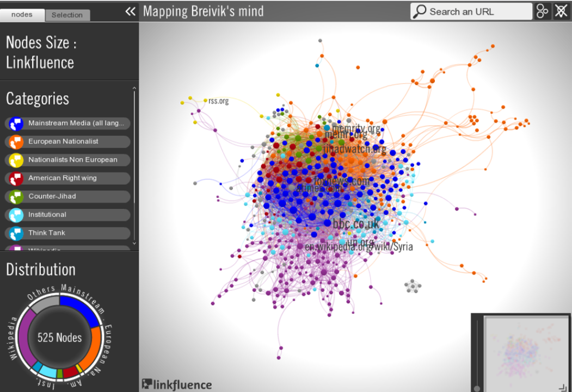The height and width of the screenshot is (392, 572).
Task: Click the Mapping Breivik's mind title
Action: pyautogui.click(x=203, y=11)
